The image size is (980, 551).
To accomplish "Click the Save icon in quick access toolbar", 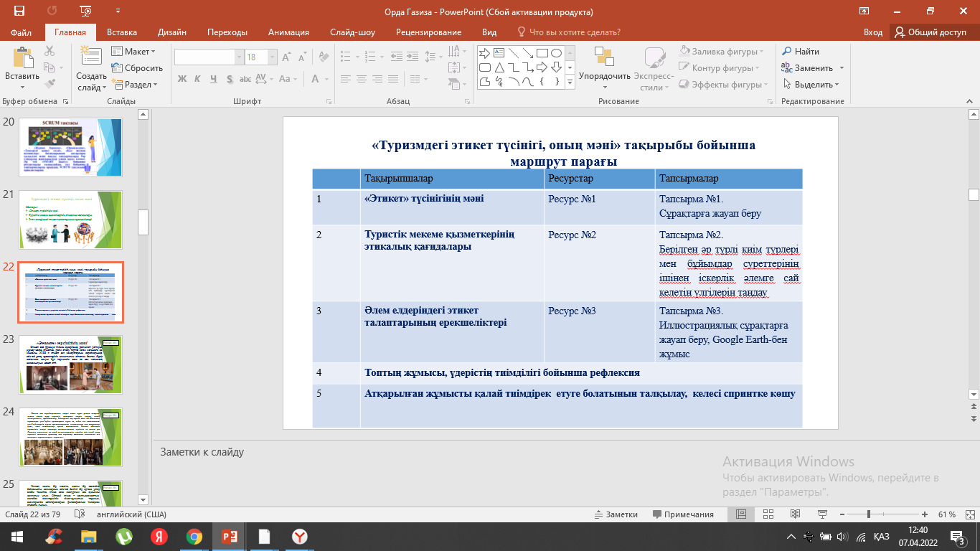I will point(19,11).
